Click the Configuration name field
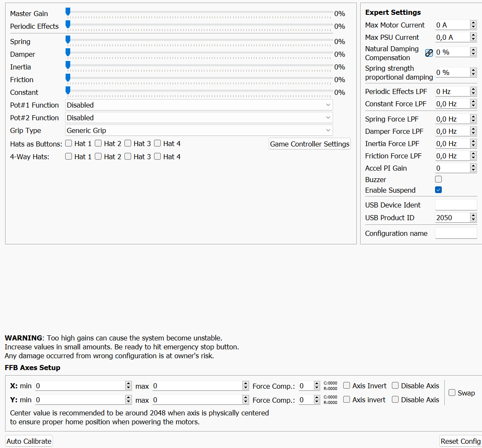This screenshot has width=482, height=448. coord(456,233)
